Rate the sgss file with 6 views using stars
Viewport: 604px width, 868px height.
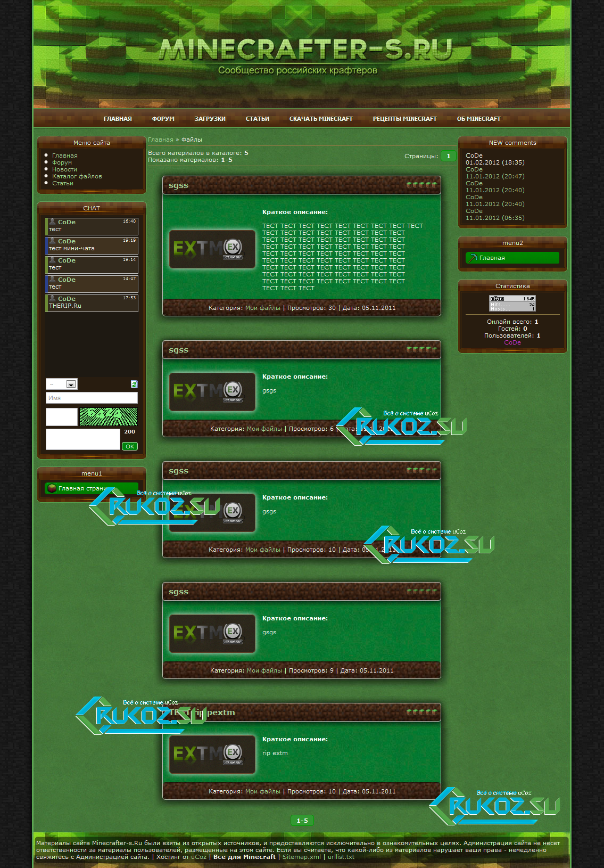point(421,350)
